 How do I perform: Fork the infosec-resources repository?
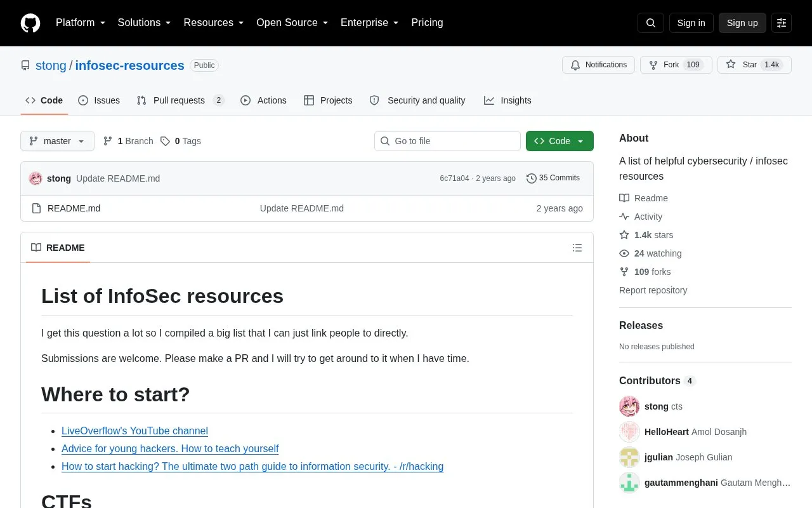pos(676,65)
